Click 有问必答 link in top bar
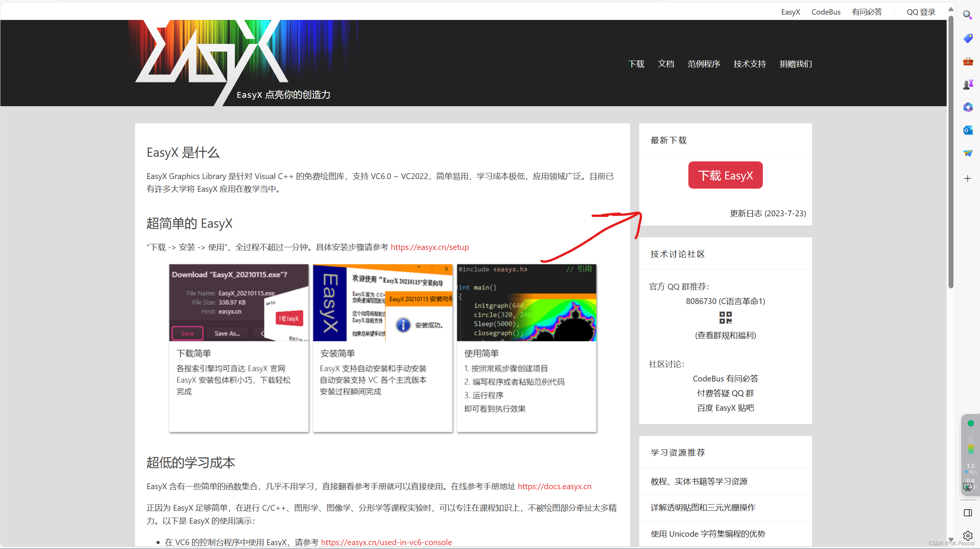 867,12
